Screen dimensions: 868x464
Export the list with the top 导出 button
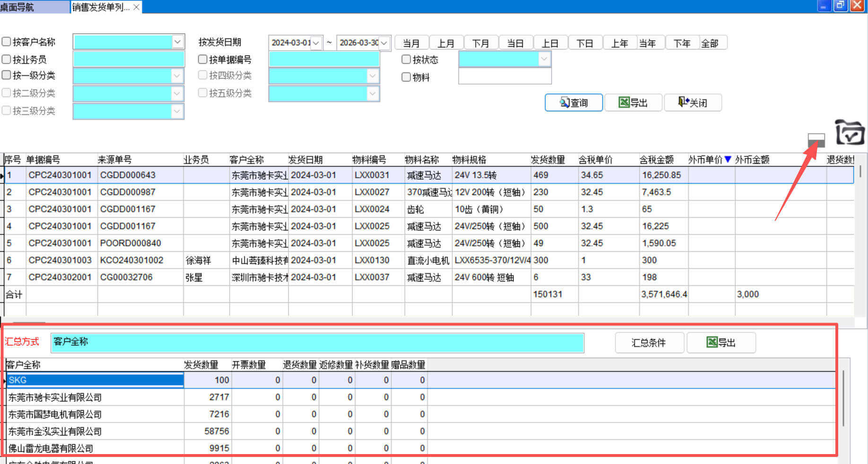pos(633,103)
